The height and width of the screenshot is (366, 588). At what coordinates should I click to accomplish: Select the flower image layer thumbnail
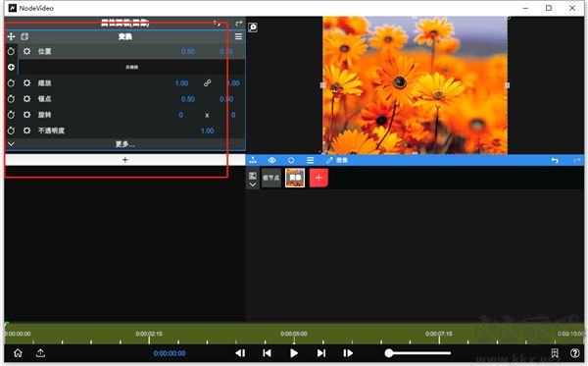[x=295, y=178]
